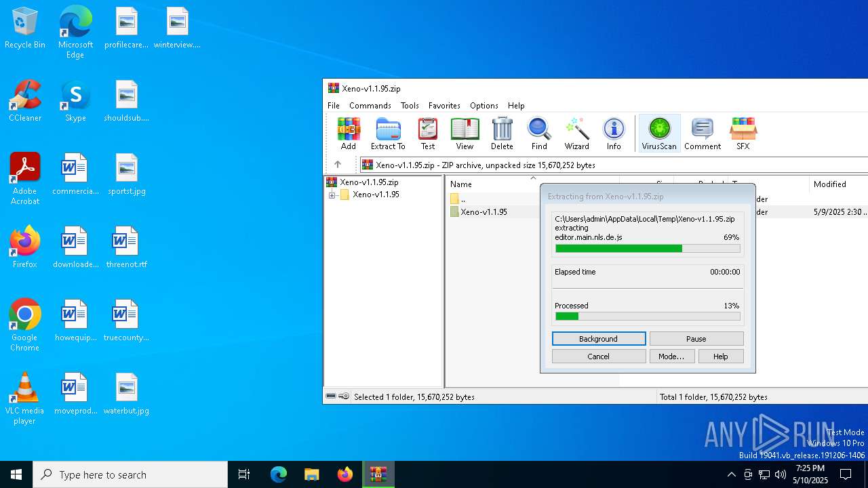Open Google Chrome desktop shortcut
868x488 pixels.
(25, 325)
